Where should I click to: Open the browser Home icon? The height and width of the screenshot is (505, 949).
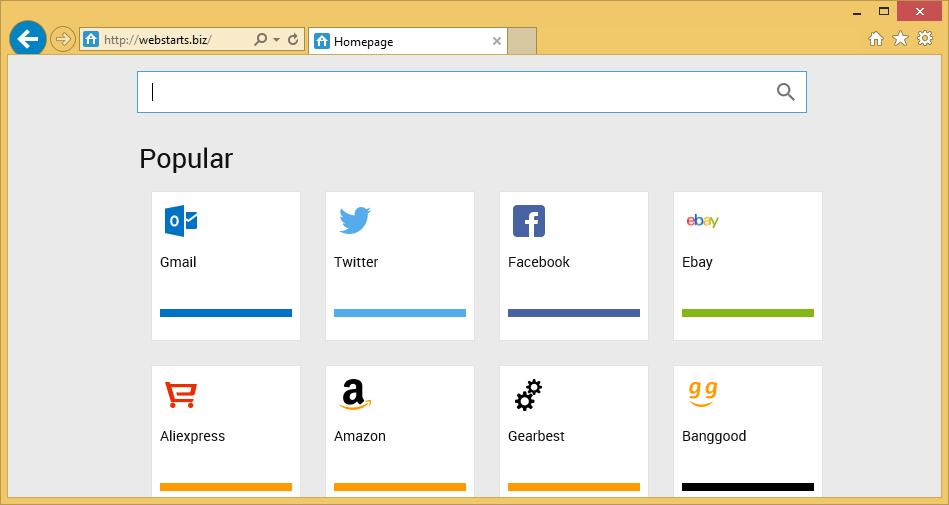click(875, 39)
